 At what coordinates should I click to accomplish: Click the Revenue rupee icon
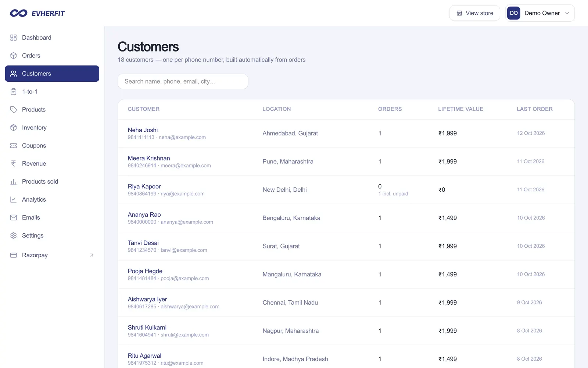(x=14, y=164)
